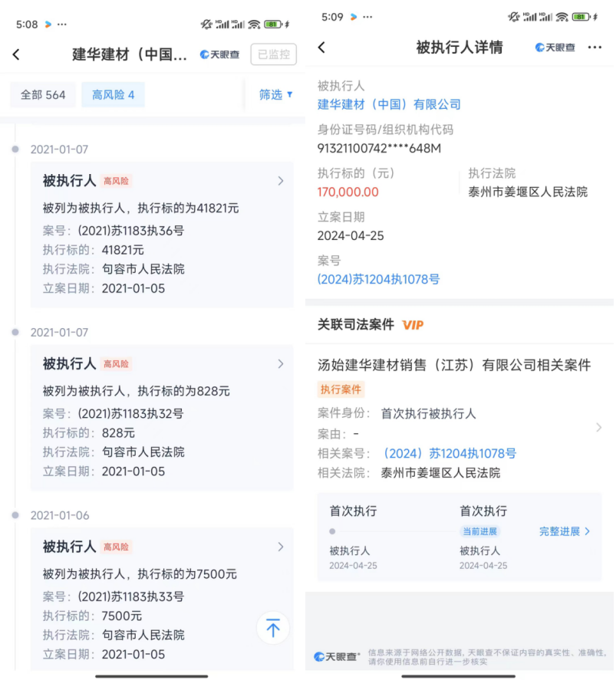
Task: Tap the VIP badge beside 关联司法案件
Action: [413, 325]
